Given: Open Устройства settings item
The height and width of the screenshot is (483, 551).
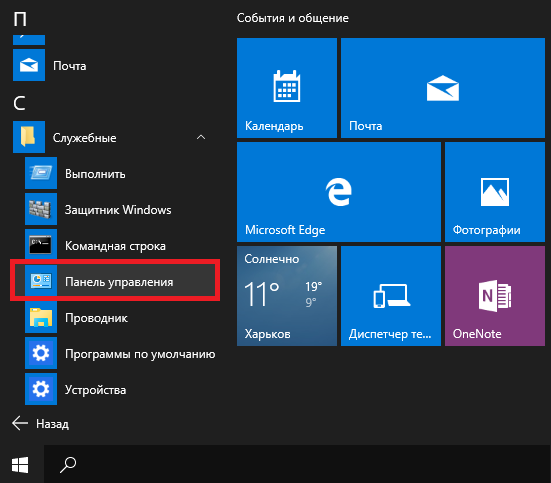Looking at the screenshot, I should click(x=115, y=389).
